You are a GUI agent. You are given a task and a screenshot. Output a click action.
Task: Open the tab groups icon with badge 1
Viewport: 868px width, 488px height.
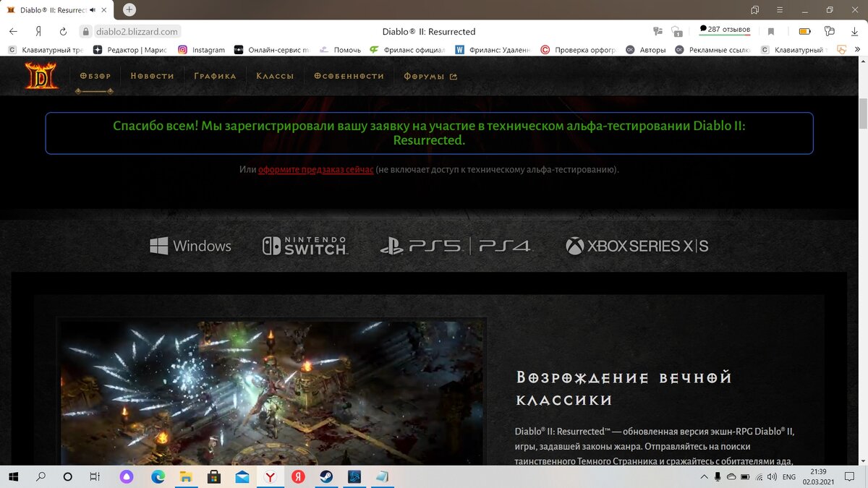[677, 31]
